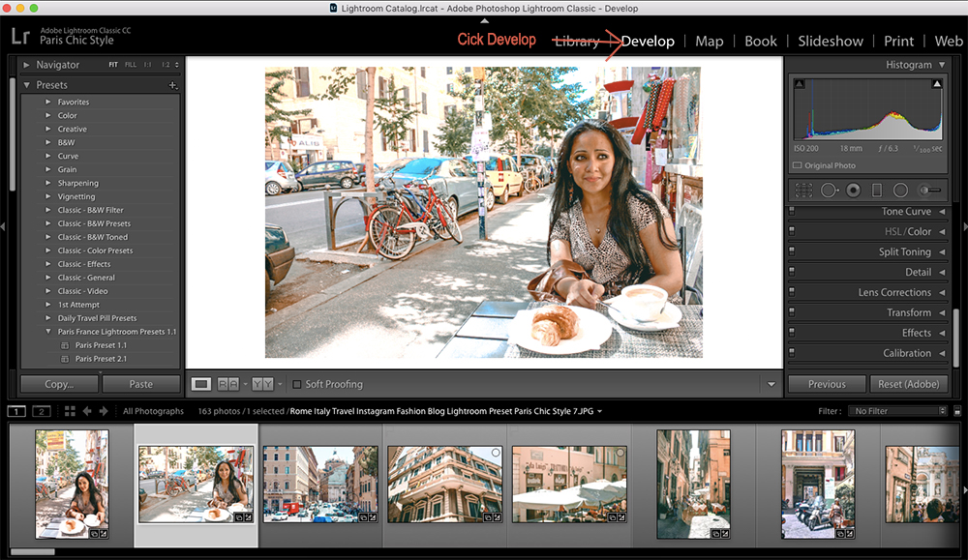Screen dimensions: 968x560
Task: Collapse the Histogram panel
Action: [x=942, y=65]
